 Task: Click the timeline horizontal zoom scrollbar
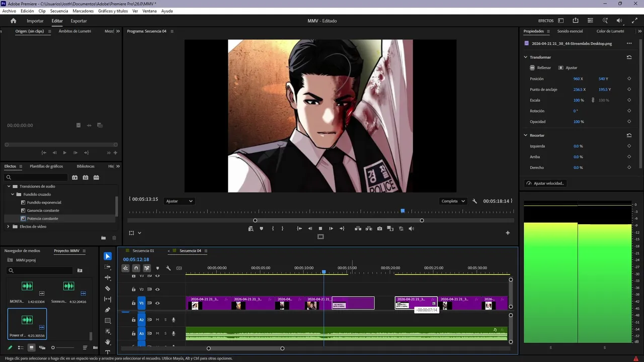click(246, 348)
